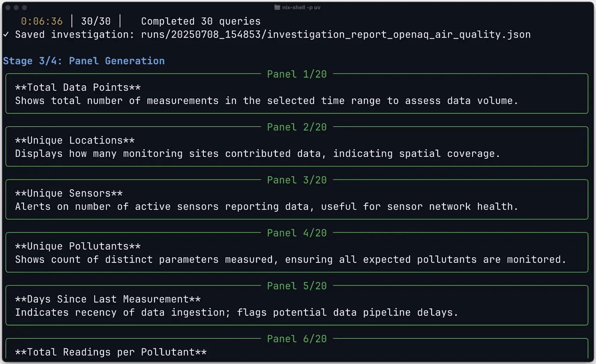Select the Panel 2/20 header label

(x=297, y=127)
